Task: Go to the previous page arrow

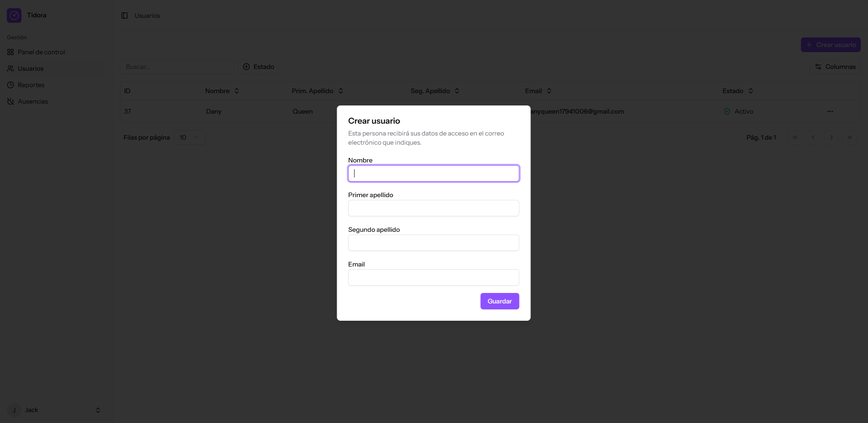Action: click(813, 137)
